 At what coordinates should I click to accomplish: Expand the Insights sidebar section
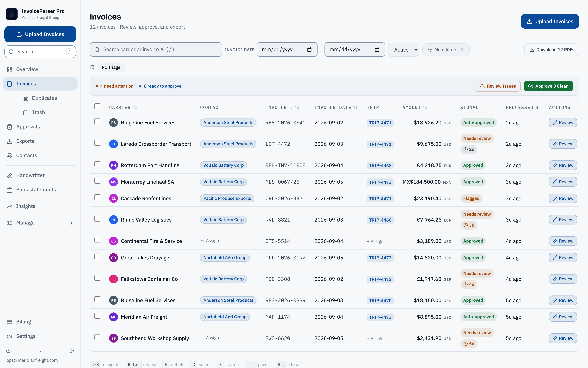pos(40,206)
